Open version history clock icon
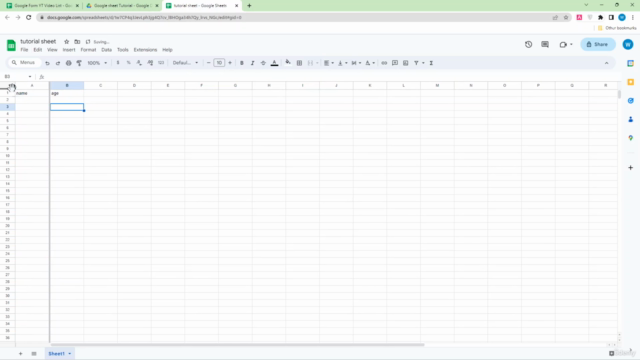This screenshot has width=640, height=360. coord(529,44)
